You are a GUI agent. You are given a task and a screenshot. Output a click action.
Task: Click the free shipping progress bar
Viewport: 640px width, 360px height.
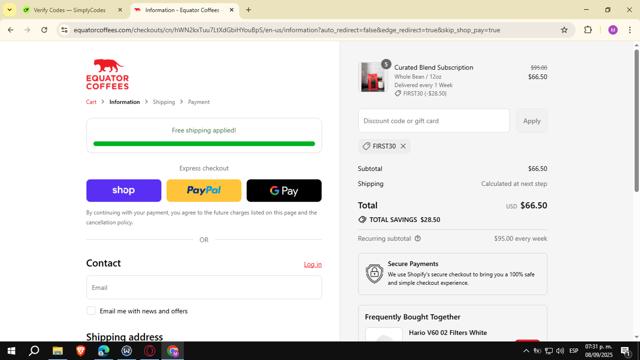pyautogui.click(x=204, y=144)
